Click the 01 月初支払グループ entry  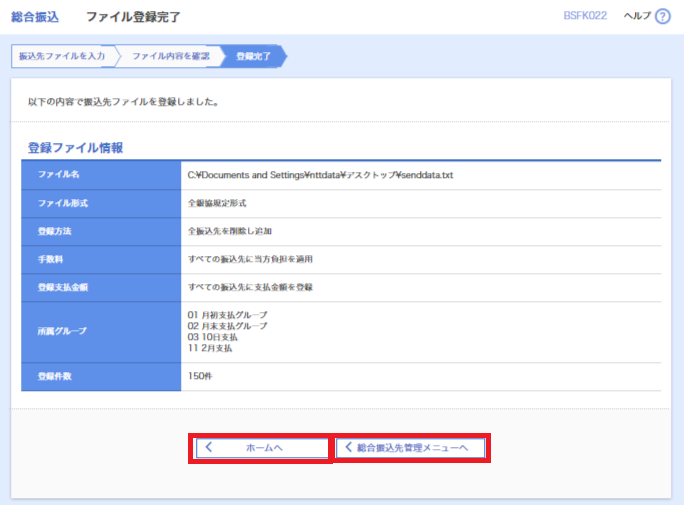click(227, 315)
